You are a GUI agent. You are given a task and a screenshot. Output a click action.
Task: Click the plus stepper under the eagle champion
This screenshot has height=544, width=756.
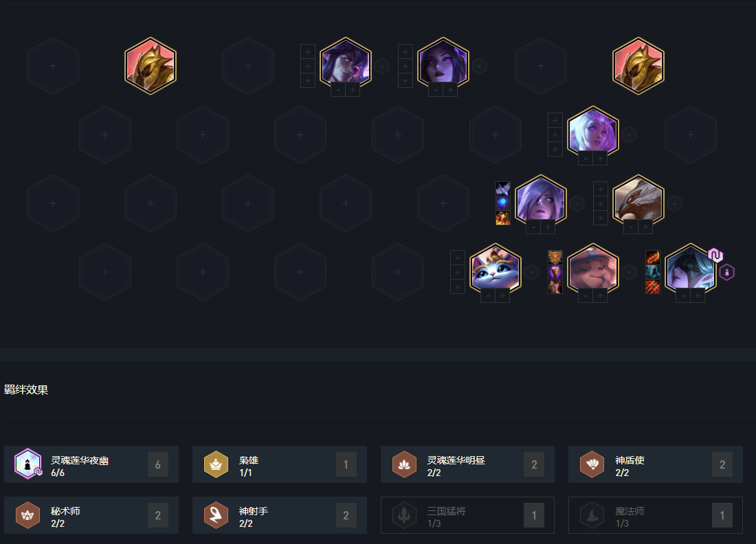[x=645, y=227]
